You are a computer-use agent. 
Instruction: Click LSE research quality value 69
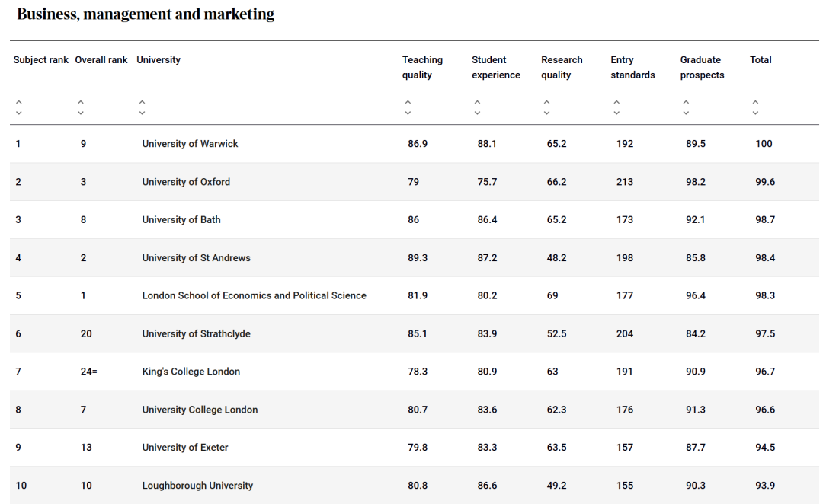(x=552, y=295)
